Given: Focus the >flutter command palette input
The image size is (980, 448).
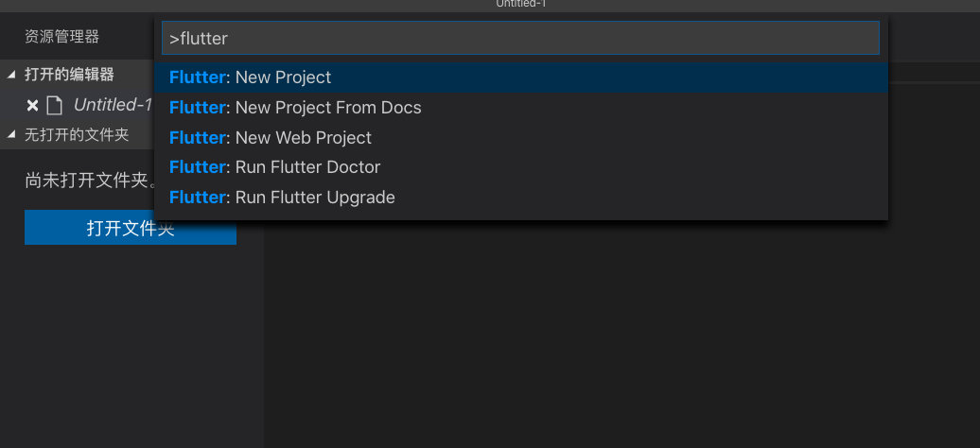Looking at the screenshot, I should (520, 38).
